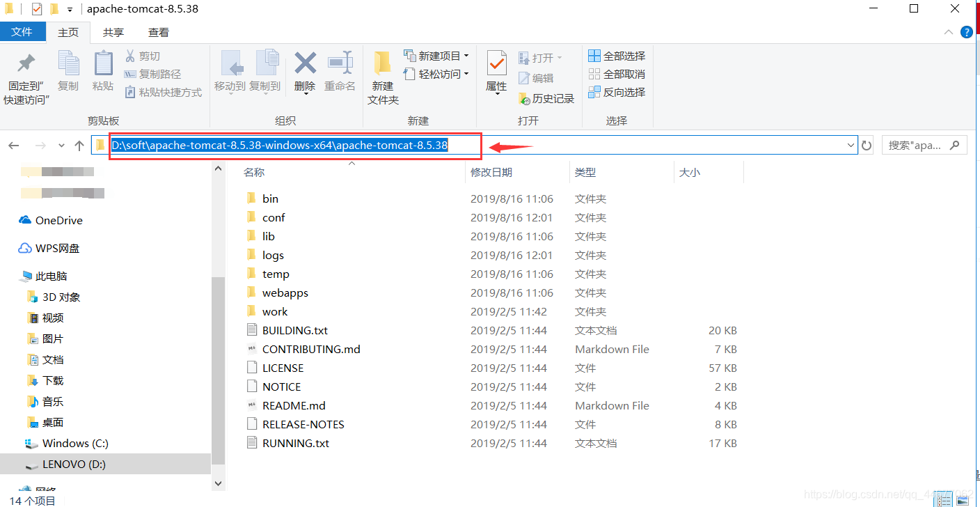The height and width of the screenshot is (507, 980).
Task: Go forward with the right arrow
Action: pos(40,146)
